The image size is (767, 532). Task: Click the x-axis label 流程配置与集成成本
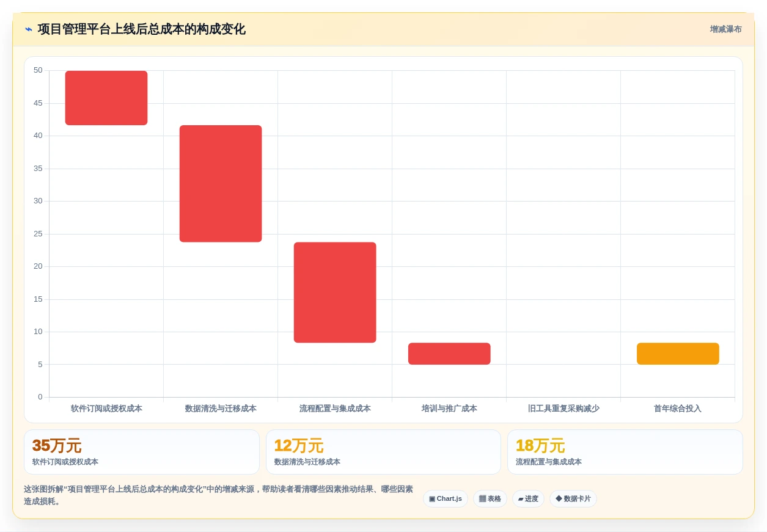335,409
